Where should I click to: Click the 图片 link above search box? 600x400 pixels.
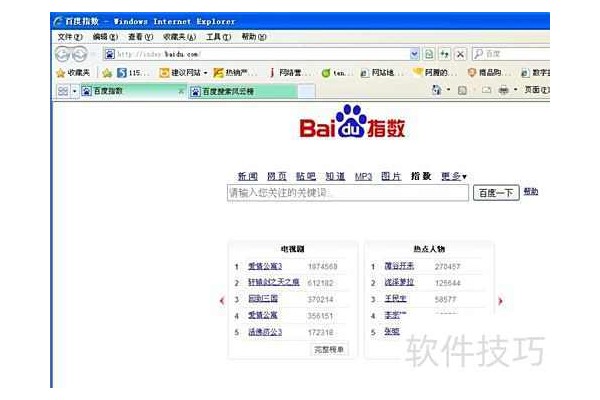pyautogui.click(x=391, y=176)
